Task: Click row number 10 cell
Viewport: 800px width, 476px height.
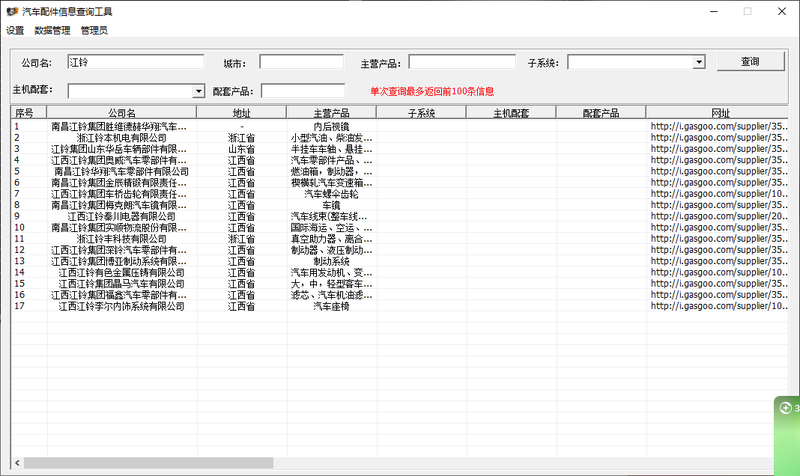Action: (19, 228)
